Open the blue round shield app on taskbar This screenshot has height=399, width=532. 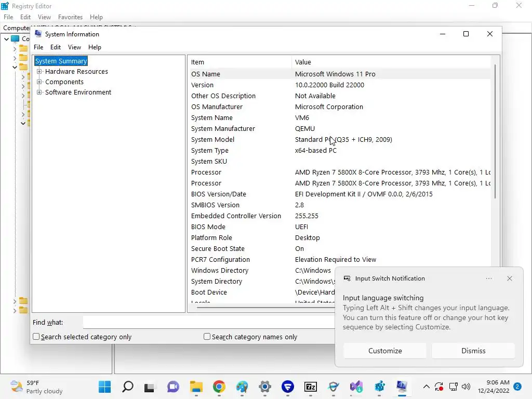(x=288, y=387)
